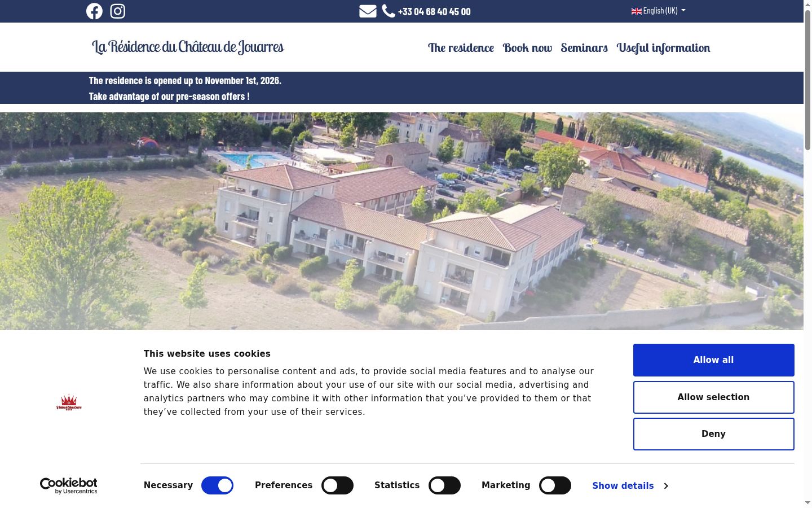
Task: Toggle the Necessary cookies switch
Action: click(217, 485)
